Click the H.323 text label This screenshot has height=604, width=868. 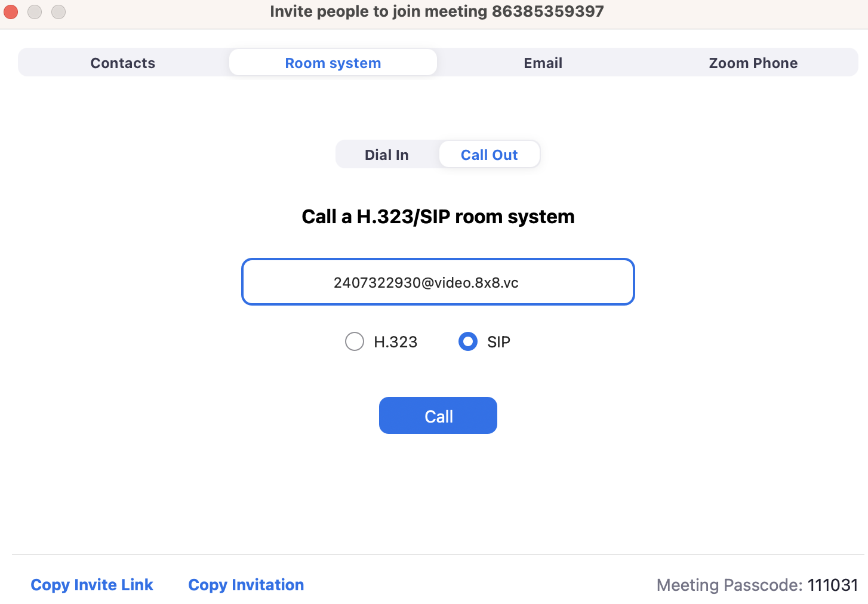pyautogui.click(x=395, y=342)
